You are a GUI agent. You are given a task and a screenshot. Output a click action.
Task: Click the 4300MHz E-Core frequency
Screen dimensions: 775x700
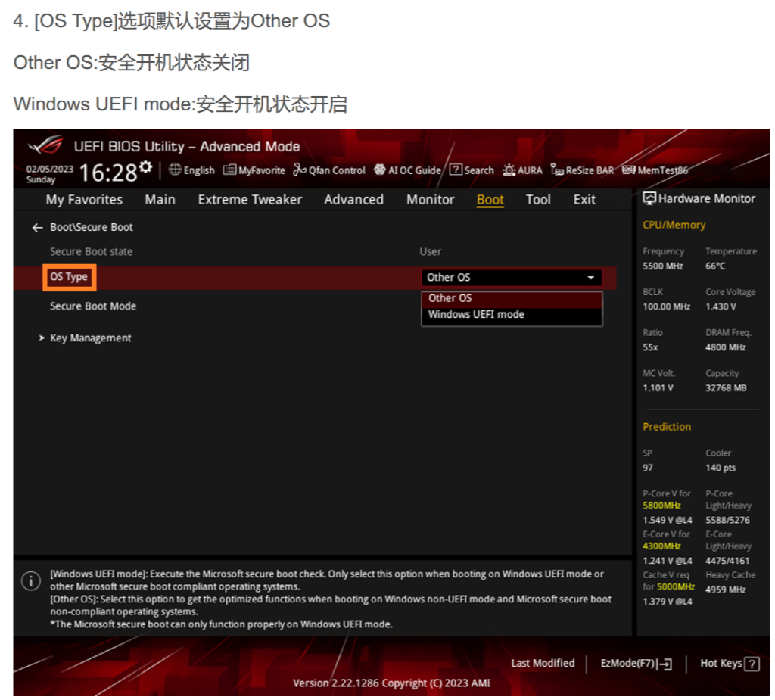661,546
